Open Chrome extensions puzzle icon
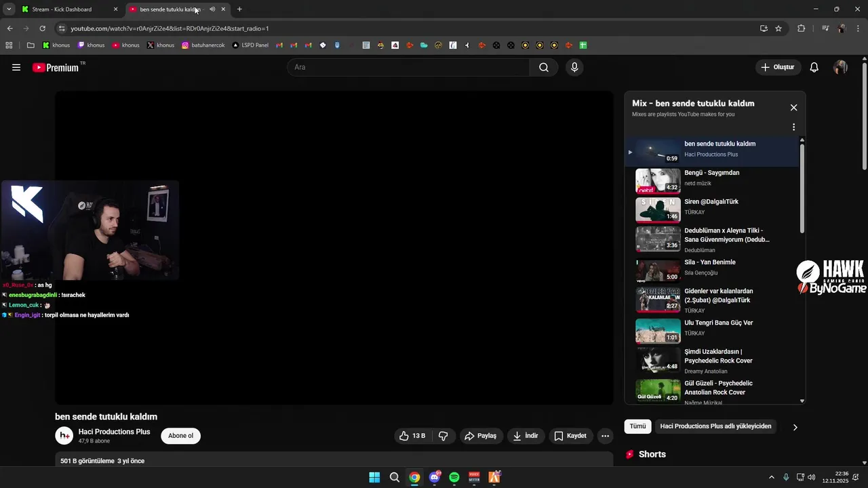The image size is (868, 488). [802, 28]
